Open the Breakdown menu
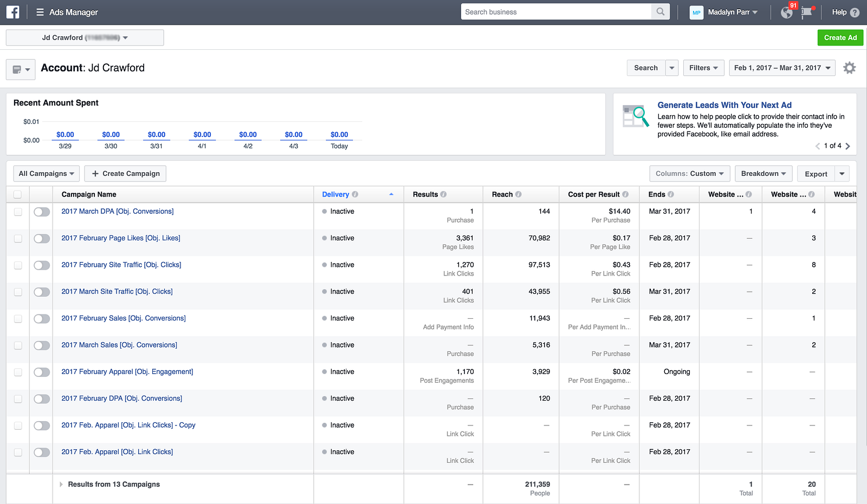Screen dimensions: 867x504 click(x=763, y=174)
